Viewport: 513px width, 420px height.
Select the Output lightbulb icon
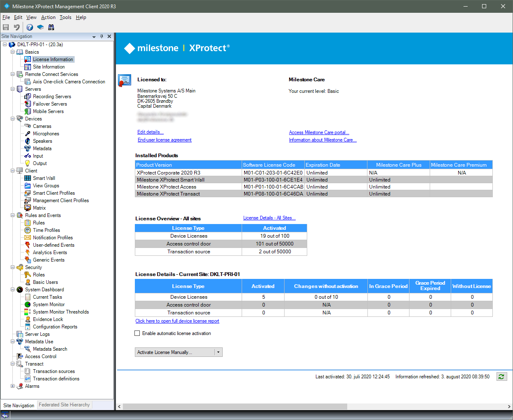click(x=28, y=163)
